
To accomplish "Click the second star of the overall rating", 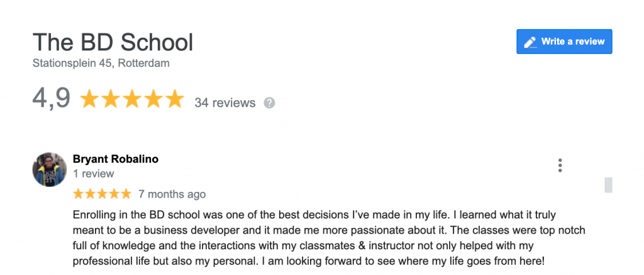I will 111,99.
